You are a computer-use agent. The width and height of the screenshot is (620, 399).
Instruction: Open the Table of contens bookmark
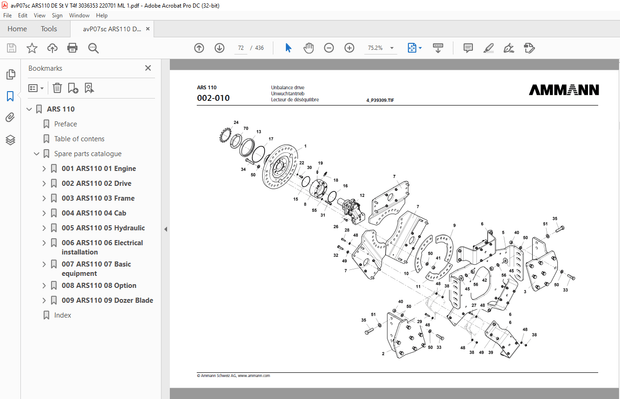tap(79, 139)
